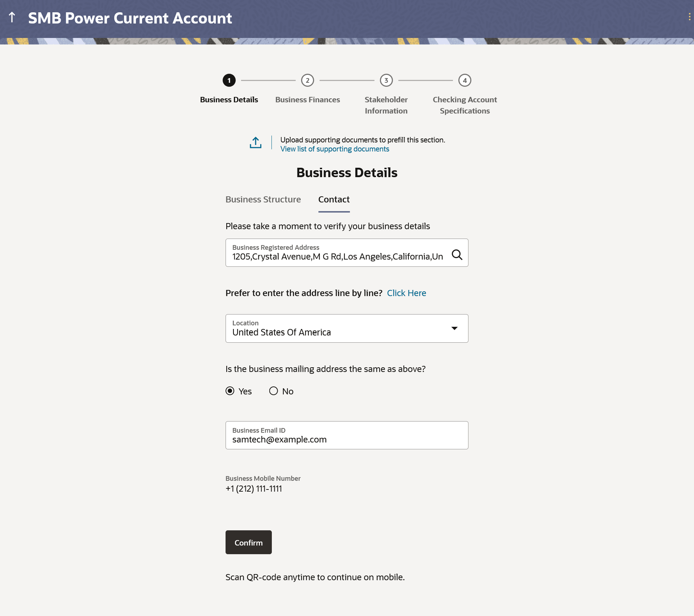The width and height of the screenshot is (694, 616).
Task: Go to step 2 Business Finances circle
Action: coord(307,80)
